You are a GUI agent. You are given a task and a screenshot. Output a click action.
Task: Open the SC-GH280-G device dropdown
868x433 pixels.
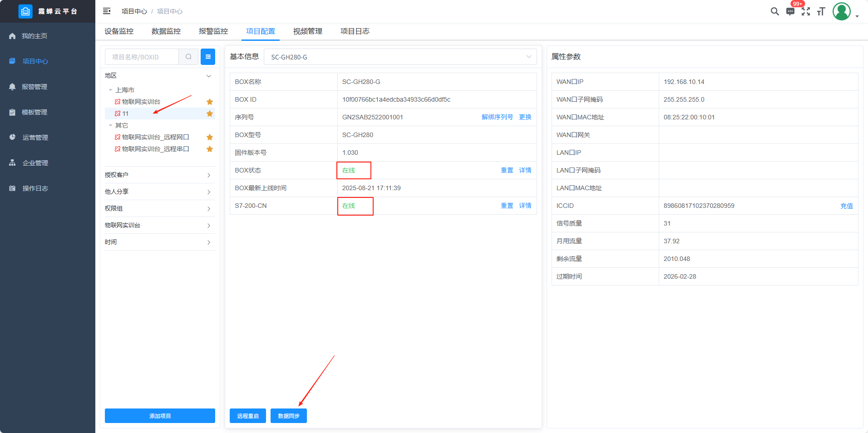point(399,57)
